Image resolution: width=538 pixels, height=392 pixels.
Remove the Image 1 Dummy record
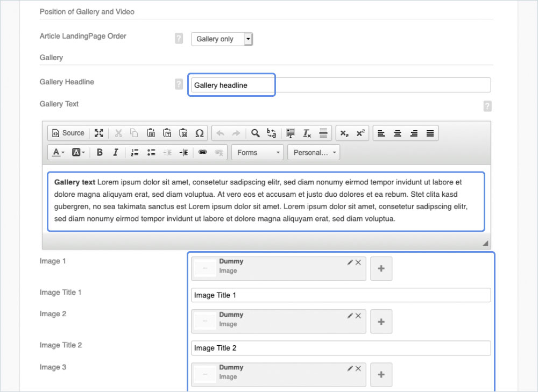(x=358, y=262)
